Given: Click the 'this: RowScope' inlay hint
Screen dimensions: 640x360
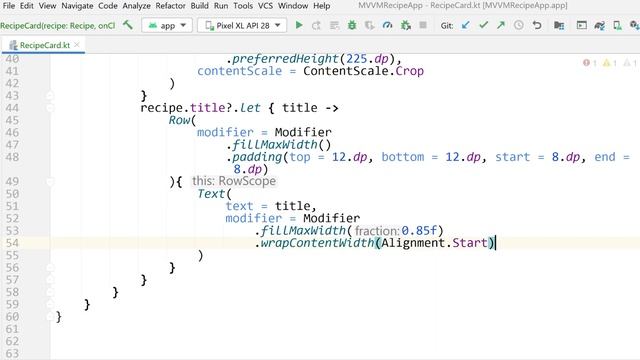Looking at the screenshot, I should pyautogui.click(x=234, y=181).
